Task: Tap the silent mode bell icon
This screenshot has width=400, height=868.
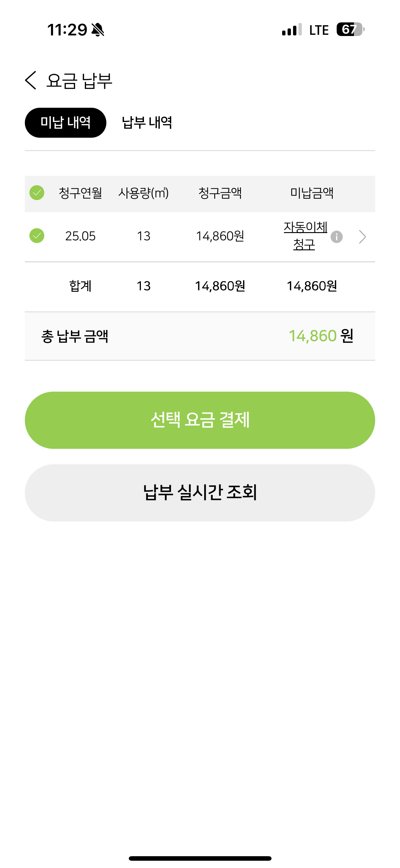Action: [98, 30]
